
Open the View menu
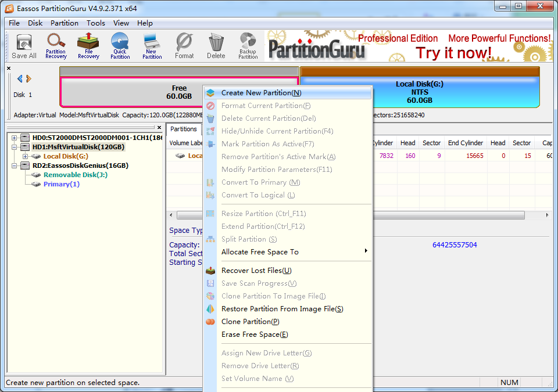121,23
